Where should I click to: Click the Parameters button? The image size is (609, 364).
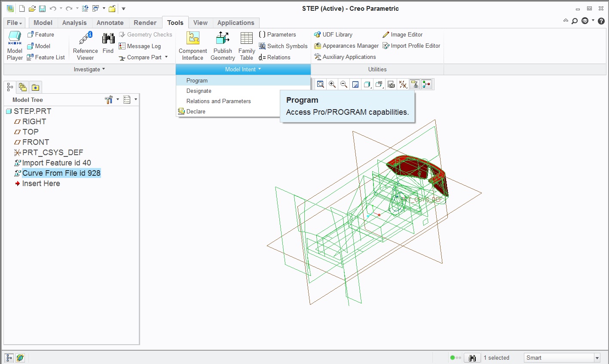277,34
